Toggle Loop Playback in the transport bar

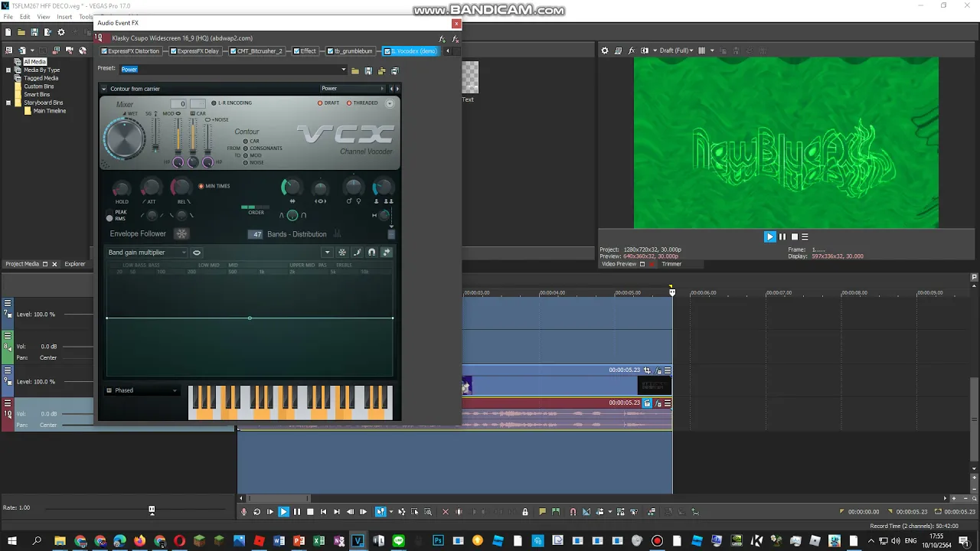coord(257,512)
